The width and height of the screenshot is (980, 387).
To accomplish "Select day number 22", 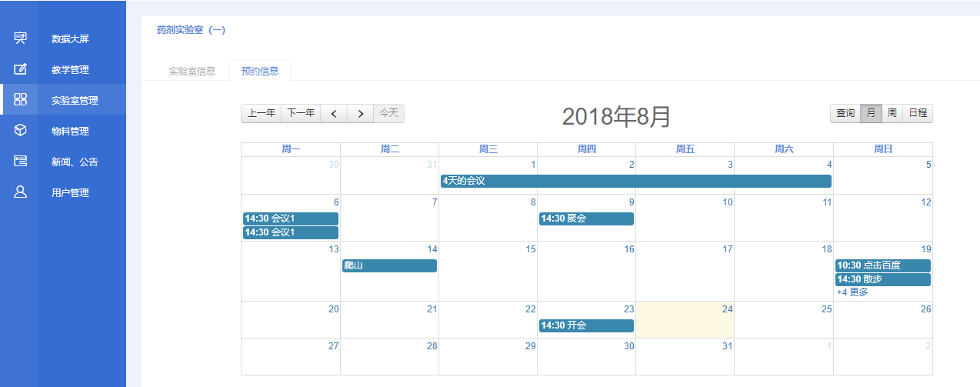I will click(531, 309).
